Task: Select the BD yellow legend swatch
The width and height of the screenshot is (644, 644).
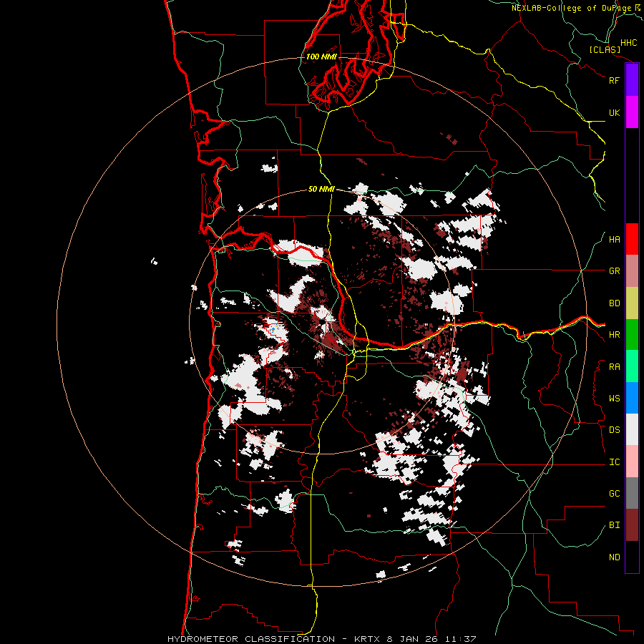Action: [x=632, y=303]
